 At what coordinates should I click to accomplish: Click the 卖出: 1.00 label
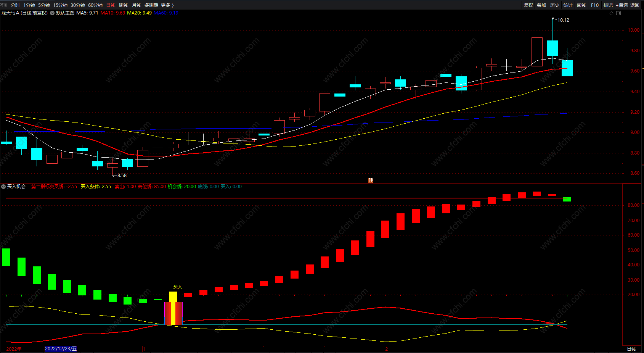click(x=125, y=187)
